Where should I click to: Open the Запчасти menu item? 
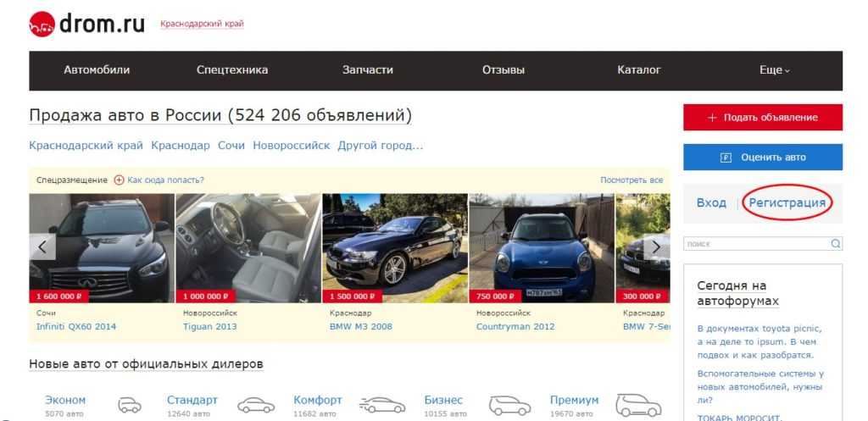pyautogui.click(x=368, y=70)
